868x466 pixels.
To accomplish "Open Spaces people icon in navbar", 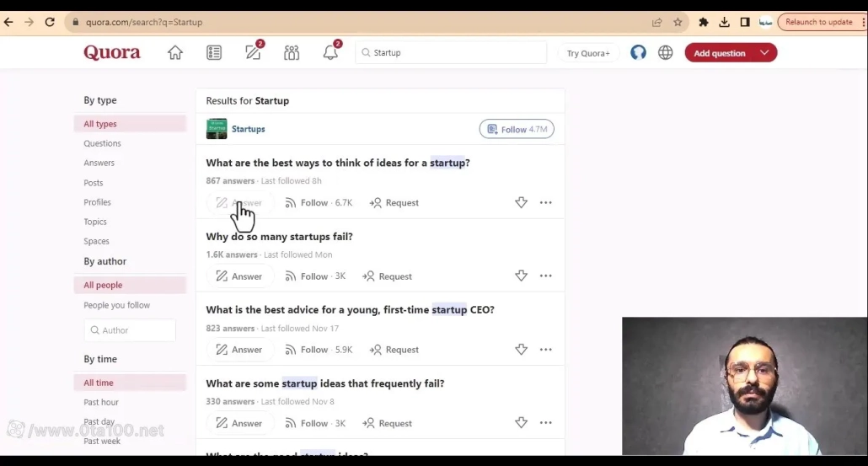I will point(292,53).
